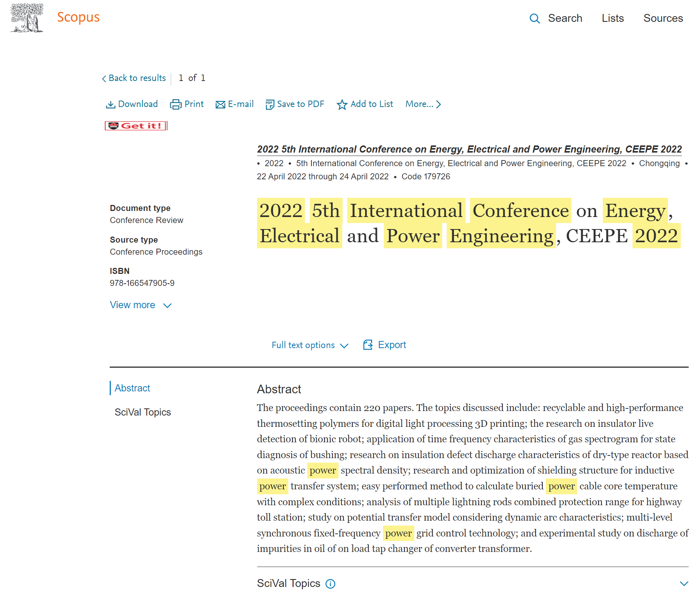Open the Search page link
The image size is (700, 596).
[565, 18]
